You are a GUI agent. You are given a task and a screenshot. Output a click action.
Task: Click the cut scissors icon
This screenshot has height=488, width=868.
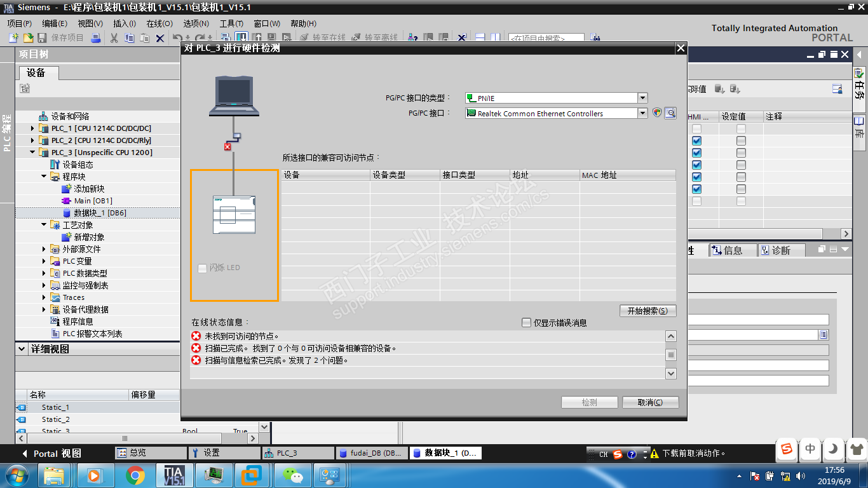point(114,38)
